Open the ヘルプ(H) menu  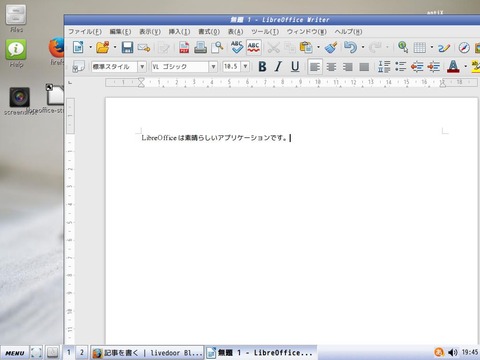(348, 32)
